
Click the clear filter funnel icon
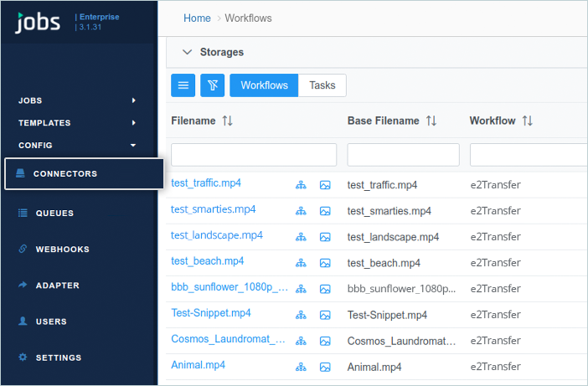[x=212, y=85]
